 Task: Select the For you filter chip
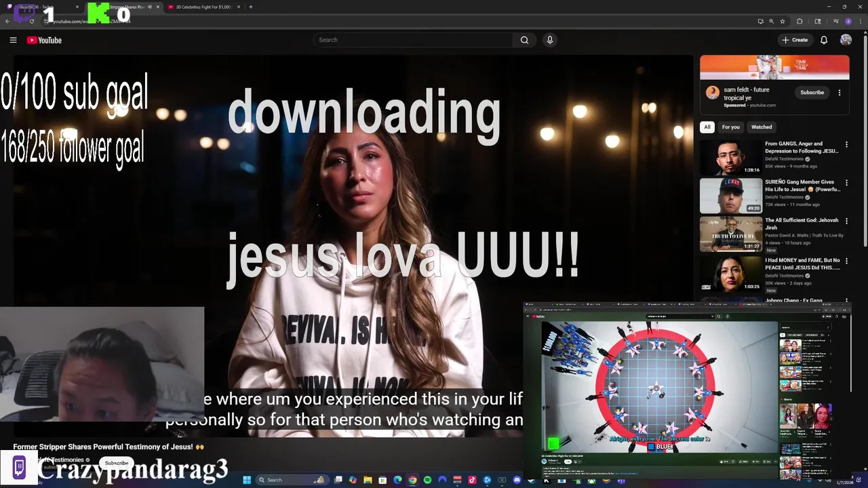[731, 127]
